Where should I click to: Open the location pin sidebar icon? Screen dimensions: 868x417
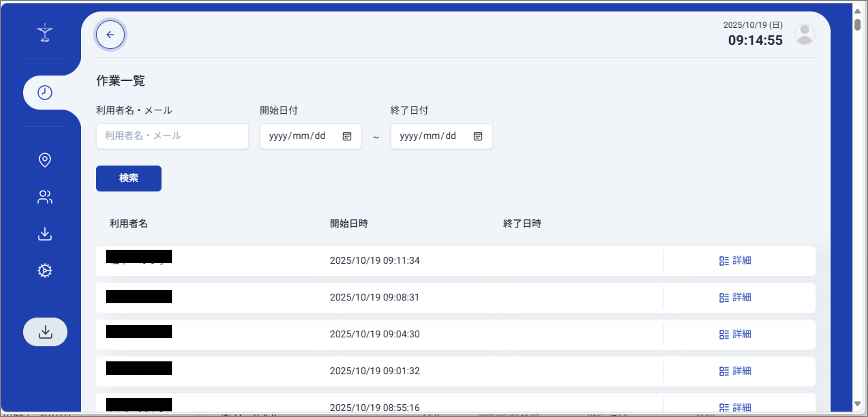click(45, 160)
